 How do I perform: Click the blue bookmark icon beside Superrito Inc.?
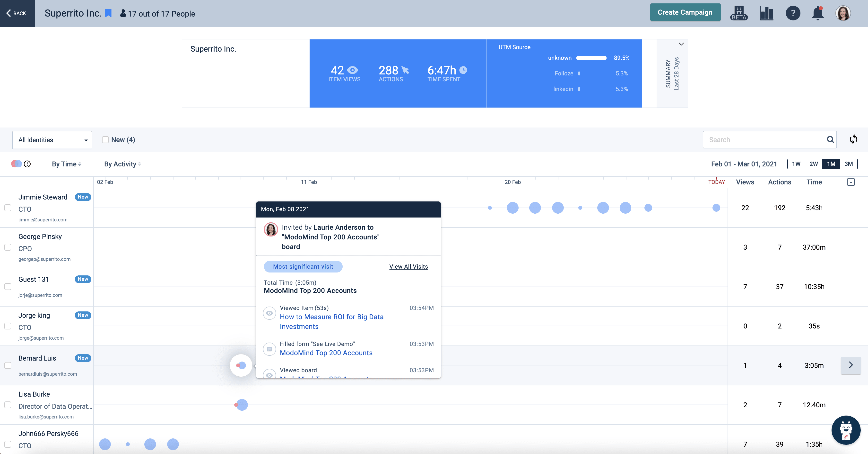(108, 13)
